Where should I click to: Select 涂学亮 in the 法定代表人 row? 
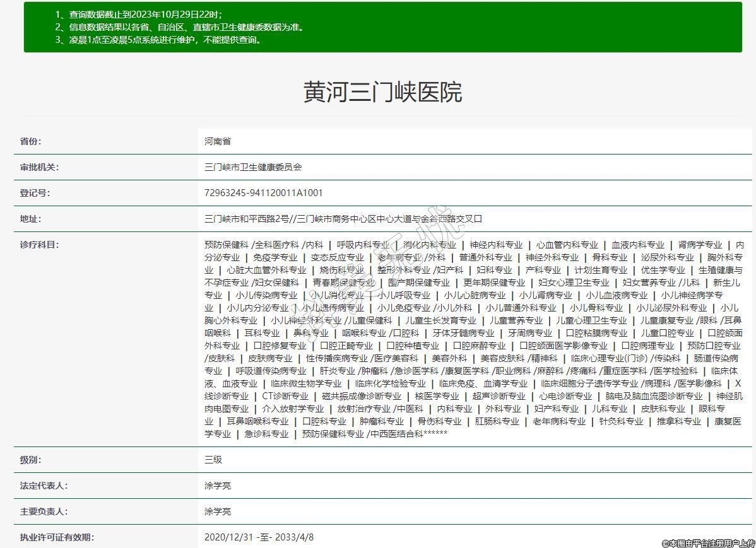(x=218, y=486)
